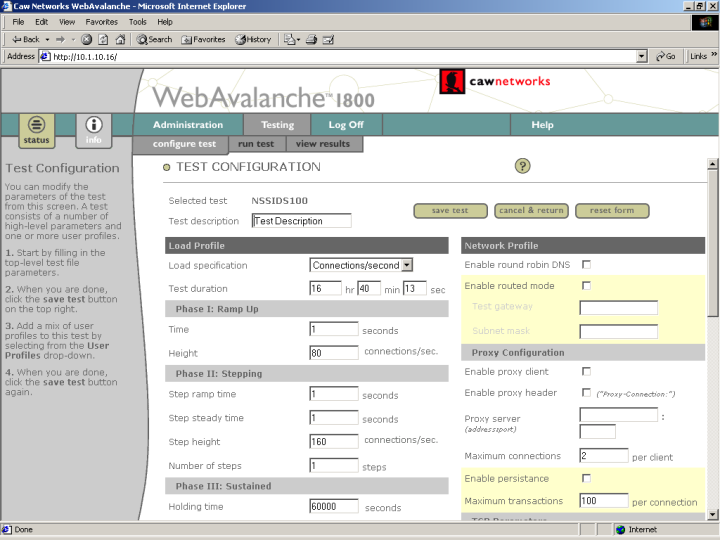Click the yellow question mark help icon
This screenshot has width=720, height=540.
pos(522,166)
